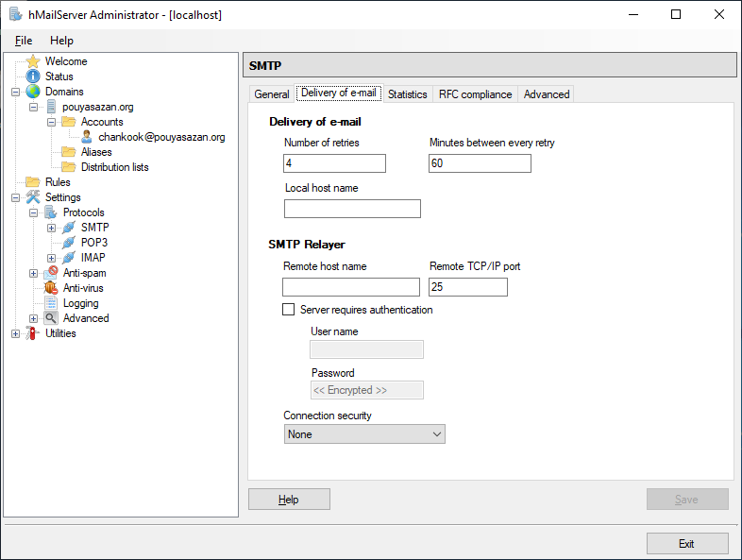Enable Server requires authentication checkbox

[x=289, y=310]
